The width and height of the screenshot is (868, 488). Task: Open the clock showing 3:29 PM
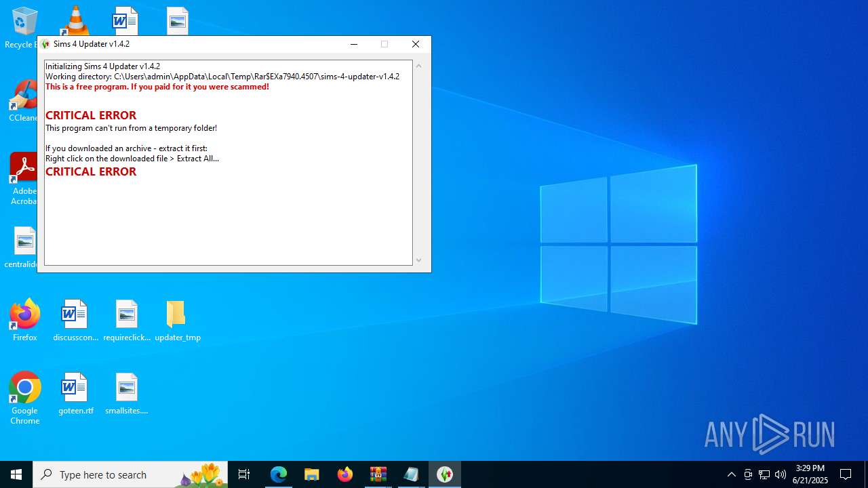coord(810,474)
